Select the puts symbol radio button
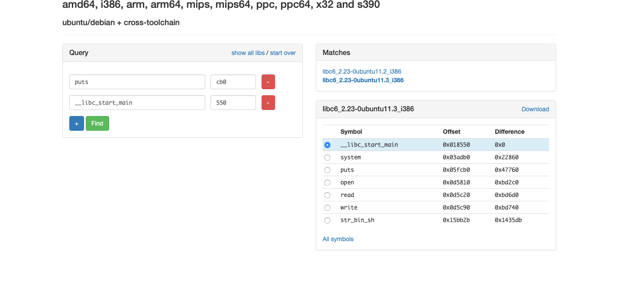This screenshot has height=284, width=644. tap(327, 170)
